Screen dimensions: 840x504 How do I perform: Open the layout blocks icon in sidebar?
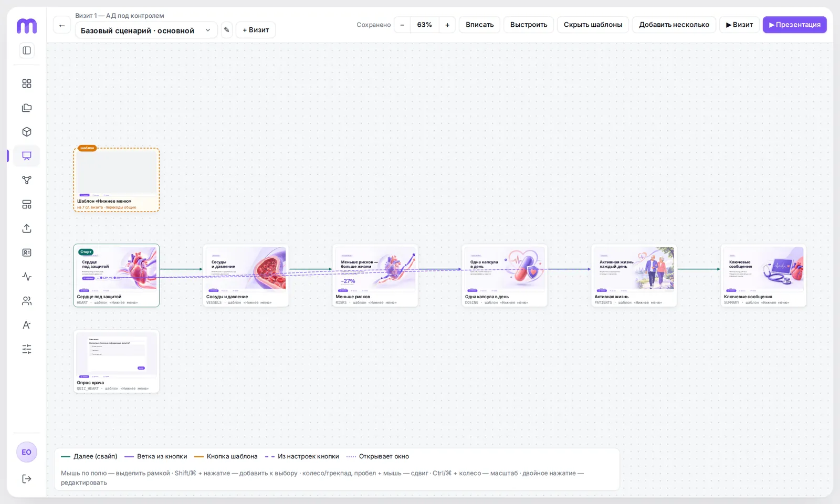27,204
